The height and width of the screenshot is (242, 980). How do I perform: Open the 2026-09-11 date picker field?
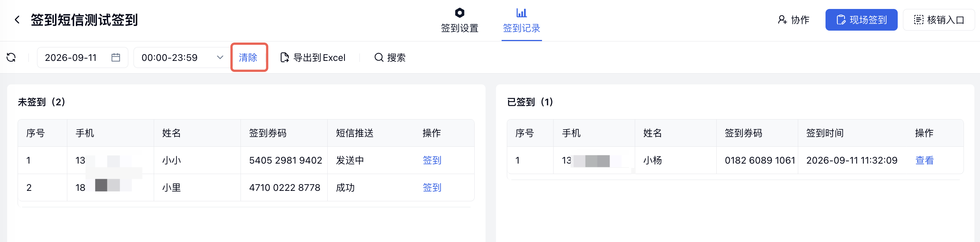pos(83,58)
